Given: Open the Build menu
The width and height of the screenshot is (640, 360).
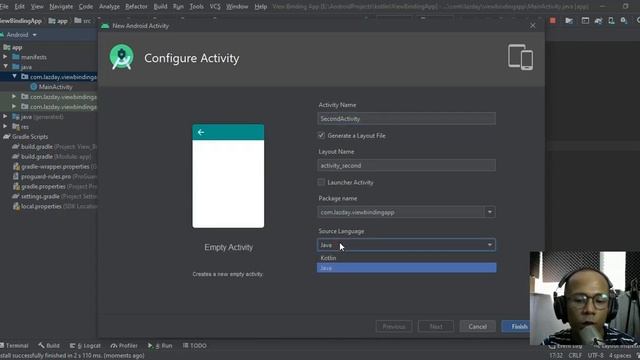Looking at the screenshot, I should coord(160,7).
